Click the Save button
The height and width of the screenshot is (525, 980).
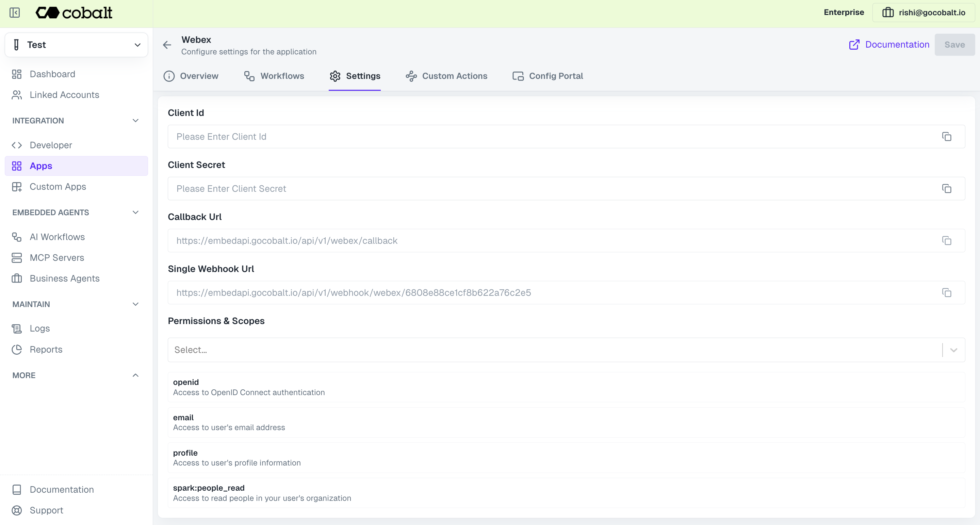(954, 45)
